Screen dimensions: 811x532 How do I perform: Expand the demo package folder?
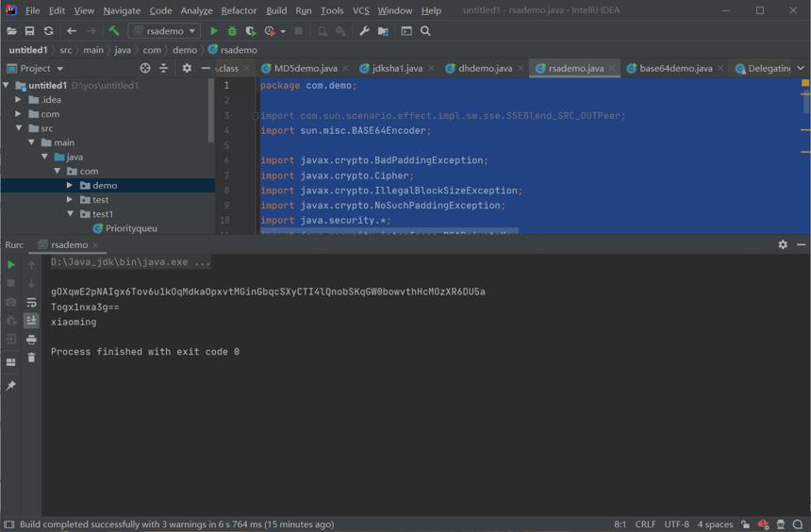point(69,185)
